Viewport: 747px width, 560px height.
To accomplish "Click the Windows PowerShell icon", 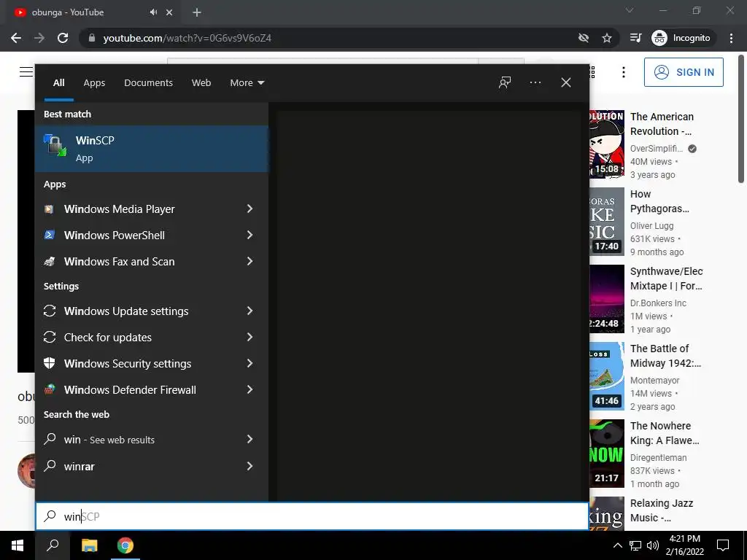I will (49, 236).
